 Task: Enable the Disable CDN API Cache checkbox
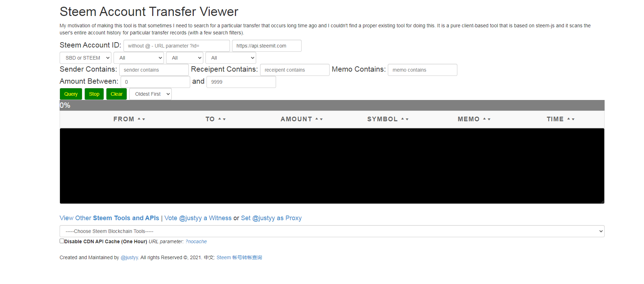tap(62, 241)
